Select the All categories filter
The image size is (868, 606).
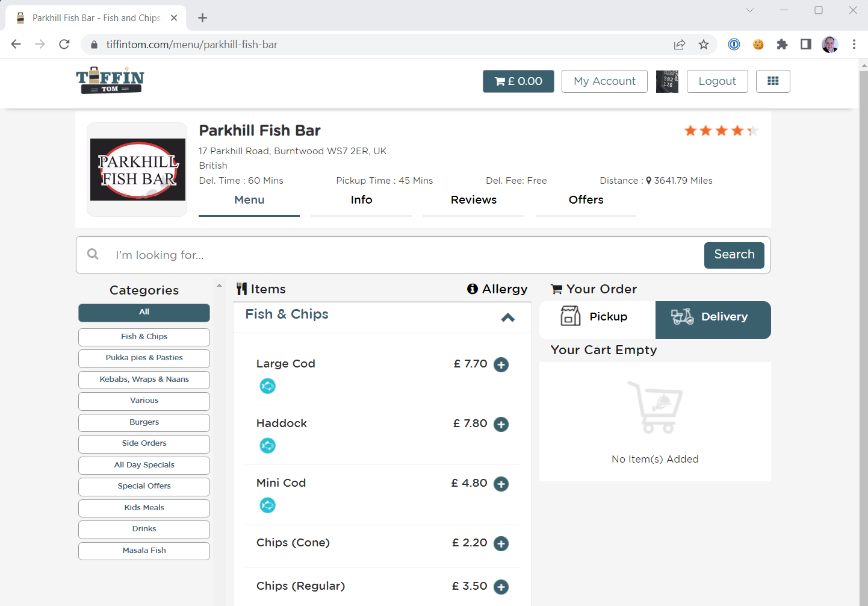[x=144, y=312]
